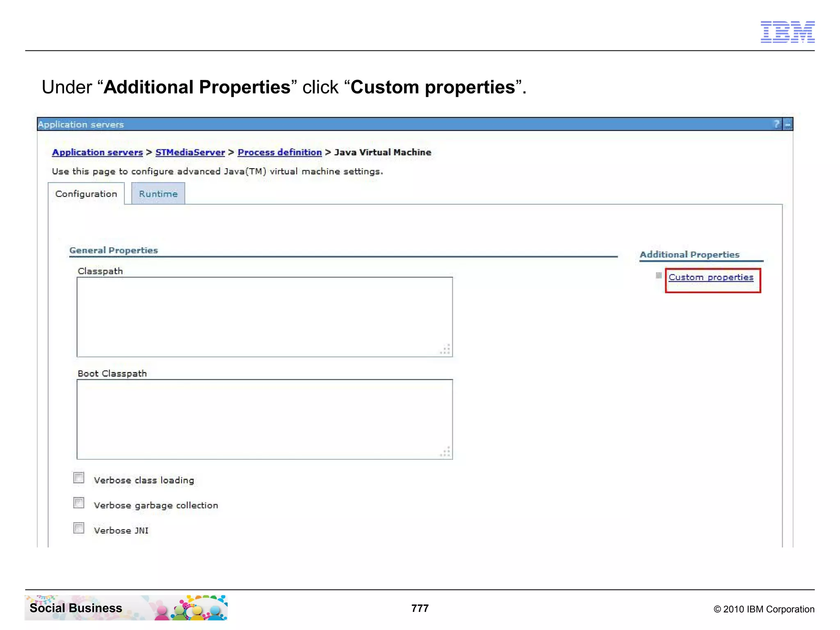The image size is (840, 630).
Task: Open the Process definition breadcrumb link
Action: pos(280,153)
